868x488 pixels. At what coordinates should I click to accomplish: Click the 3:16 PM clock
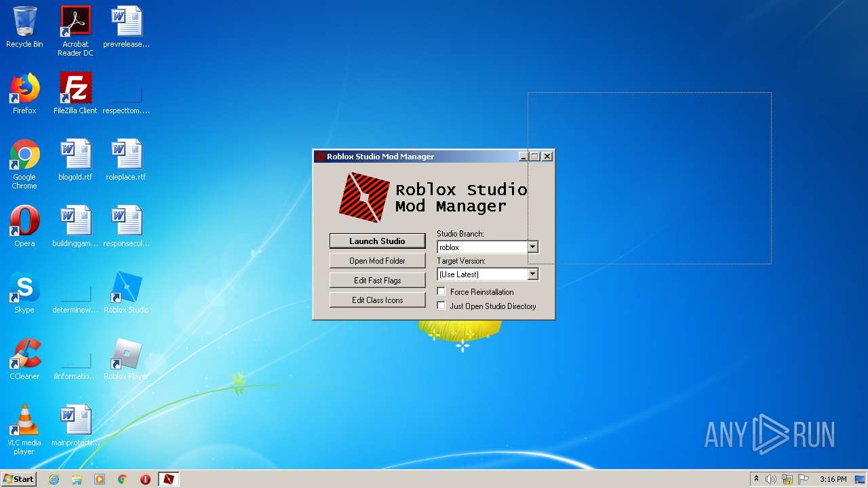833,479
